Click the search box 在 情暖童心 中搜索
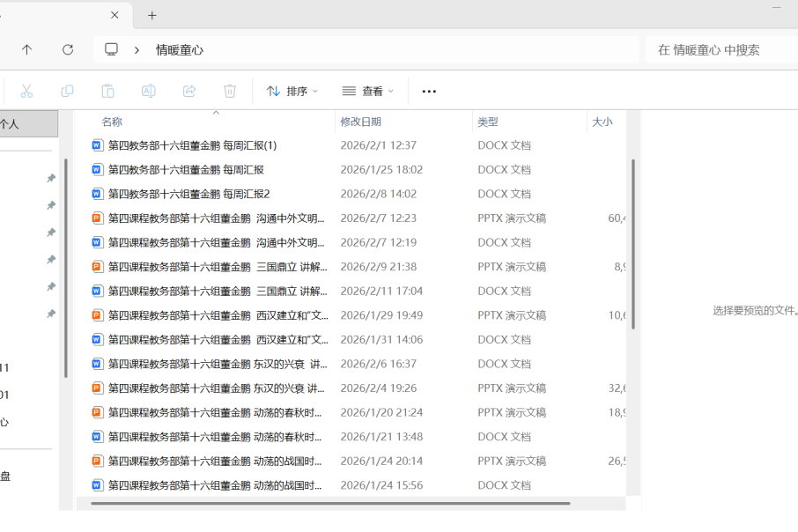The height and width of the screenshot is (532, 798). pyautogui.click(x=721, y=50)
